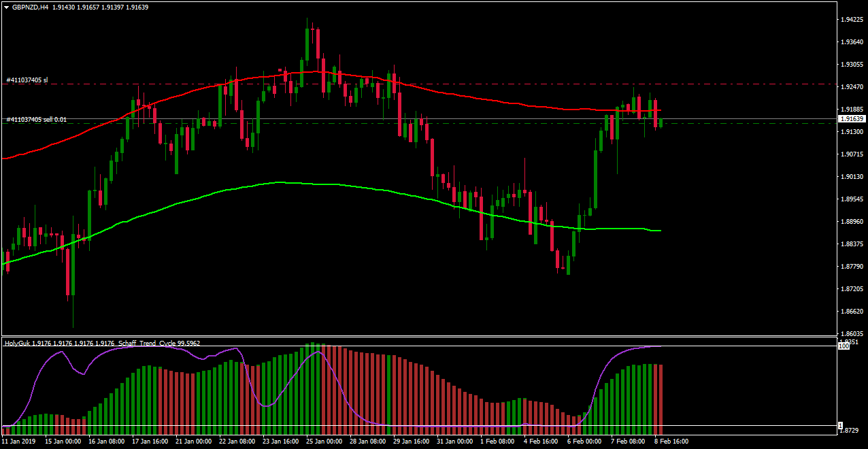Click the '8 Feb 16:00' time axis label

click(x=672, y=442)
